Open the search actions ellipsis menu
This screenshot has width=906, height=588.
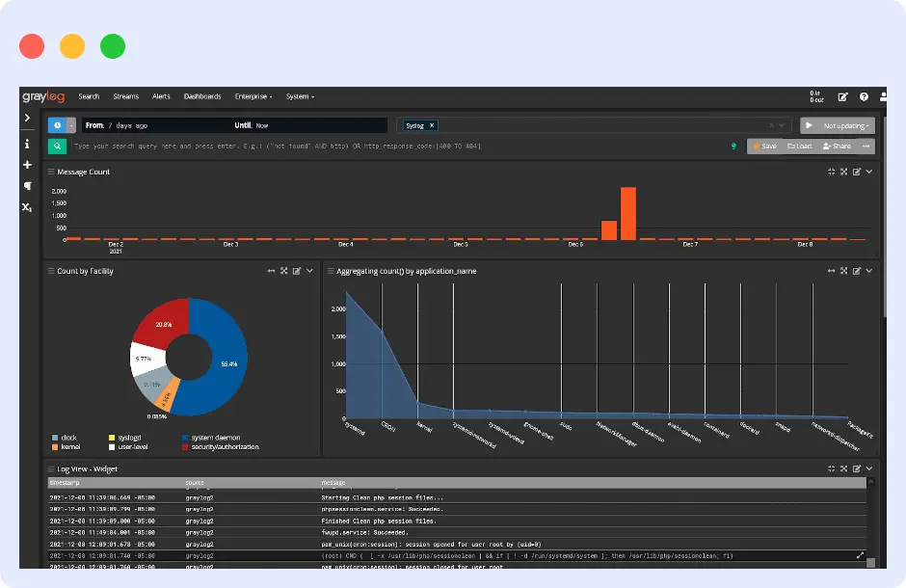click(866, 147)
